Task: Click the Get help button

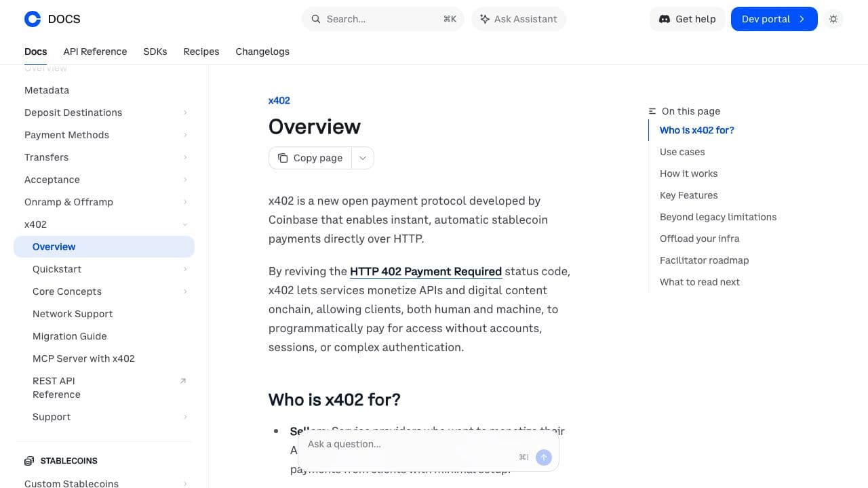Action: coord(688,19)
